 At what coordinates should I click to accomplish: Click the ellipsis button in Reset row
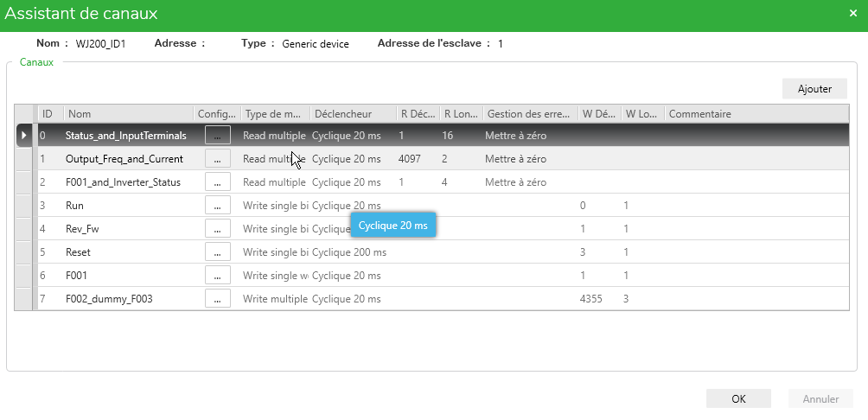(x=217, y=252)
